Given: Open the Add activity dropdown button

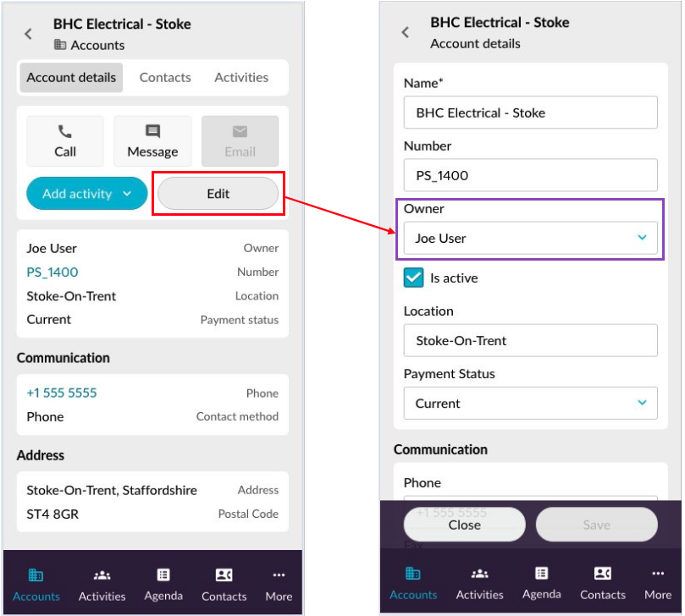Looking at the screenshot, I should [87, 194].
